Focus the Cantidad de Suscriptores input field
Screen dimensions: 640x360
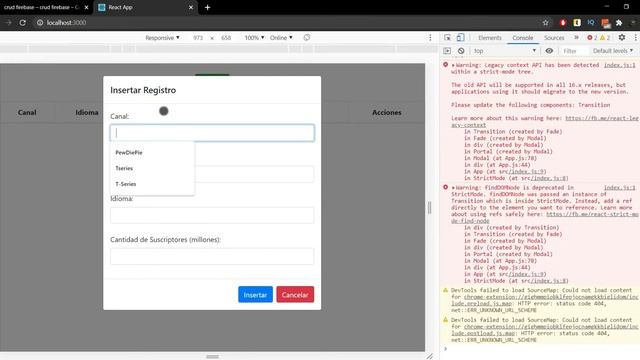click(212, 256)
